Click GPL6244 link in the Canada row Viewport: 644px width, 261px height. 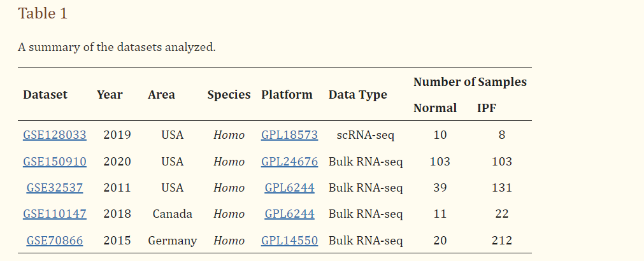[x=290, y=214]
